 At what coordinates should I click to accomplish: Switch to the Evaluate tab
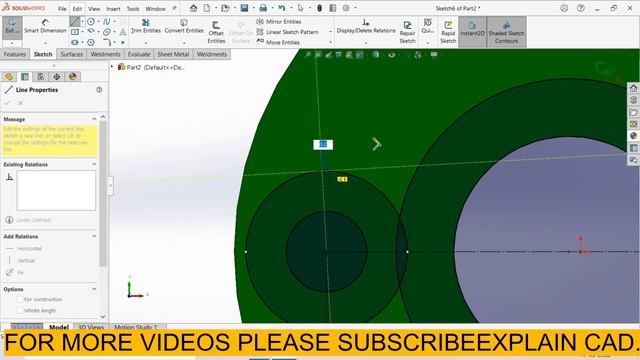pos(139,54)
